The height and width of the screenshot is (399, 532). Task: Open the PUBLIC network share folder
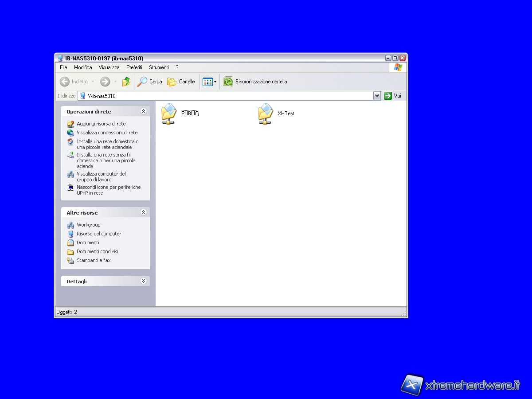tap(169, 113)
